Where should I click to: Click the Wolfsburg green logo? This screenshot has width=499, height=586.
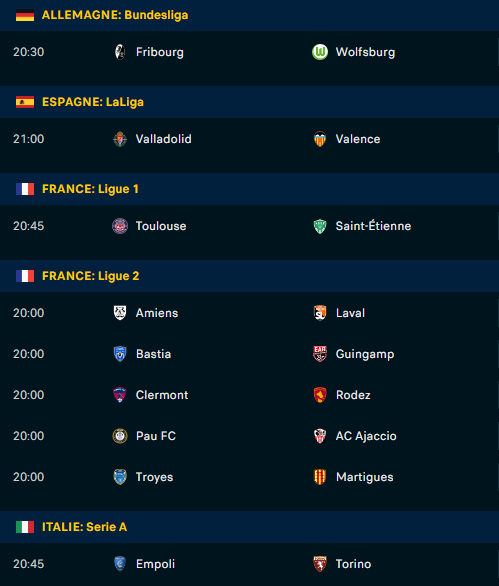320,52
